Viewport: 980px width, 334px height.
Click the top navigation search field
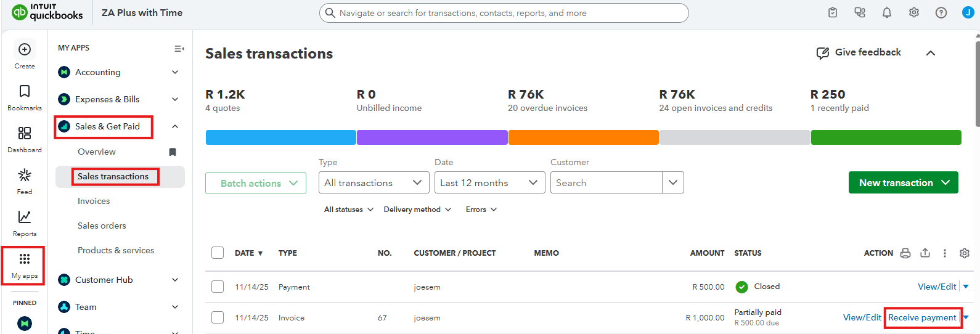pos(504,13)
